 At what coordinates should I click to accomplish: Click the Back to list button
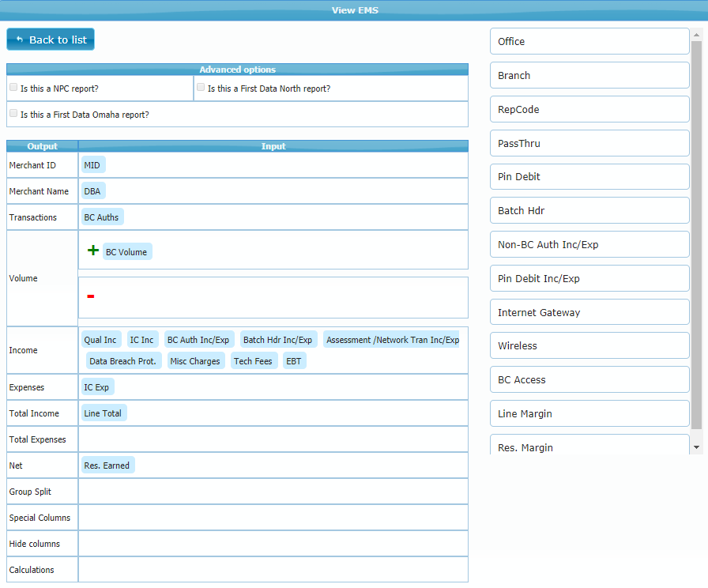[x=51, y=40]
